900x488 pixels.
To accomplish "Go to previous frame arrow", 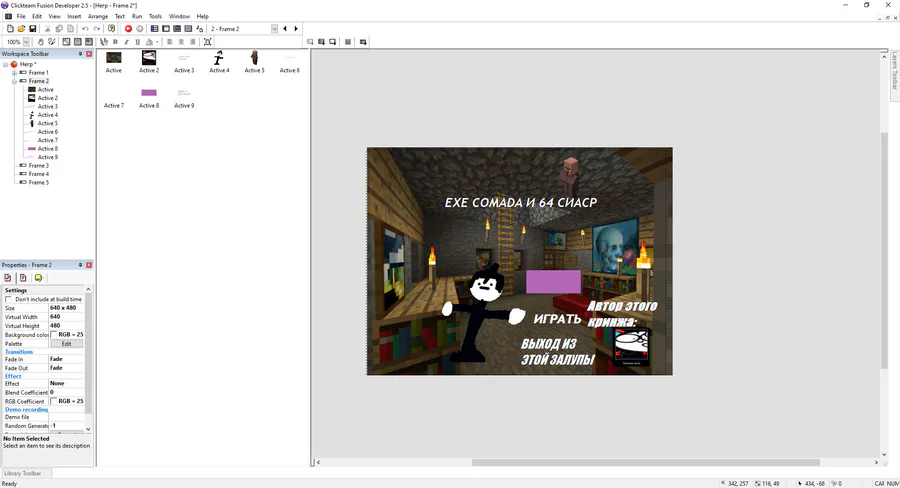I will [285, 29].
